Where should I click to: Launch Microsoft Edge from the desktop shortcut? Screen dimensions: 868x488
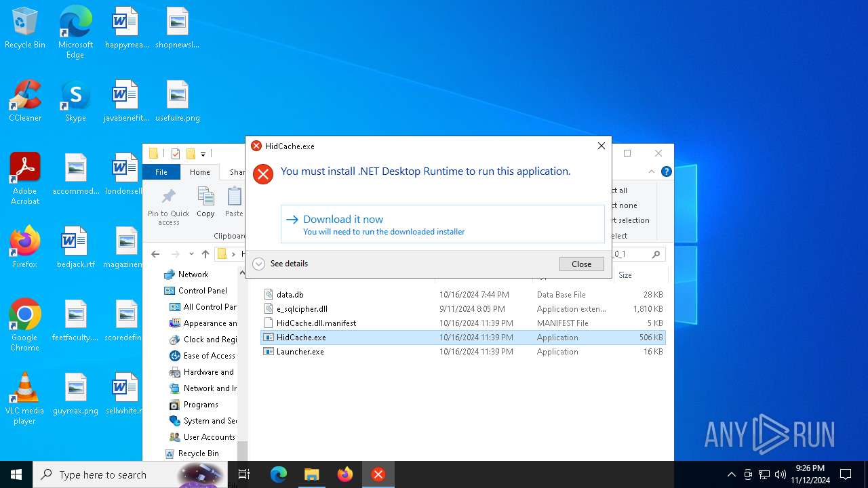[x=75, y=33]
